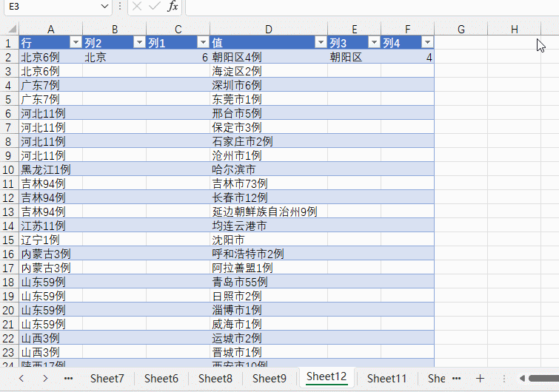Click cell E2 containing 朝阳区

coord(354,57)
